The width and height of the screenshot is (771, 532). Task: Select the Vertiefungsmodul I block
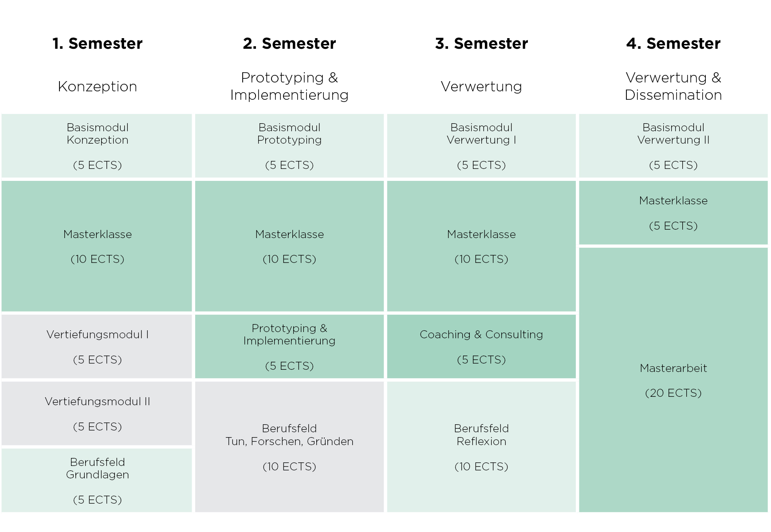(x=97, y=347)
